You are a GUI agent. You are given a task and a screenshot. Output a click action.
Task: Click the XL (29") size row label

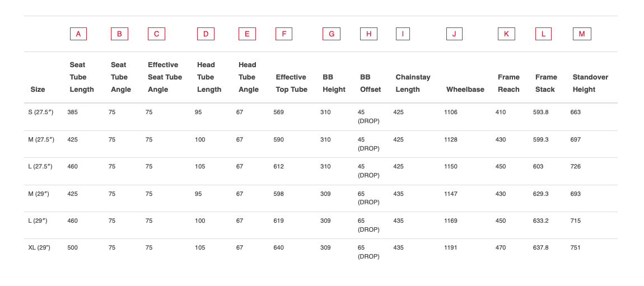tap(39, 248)
